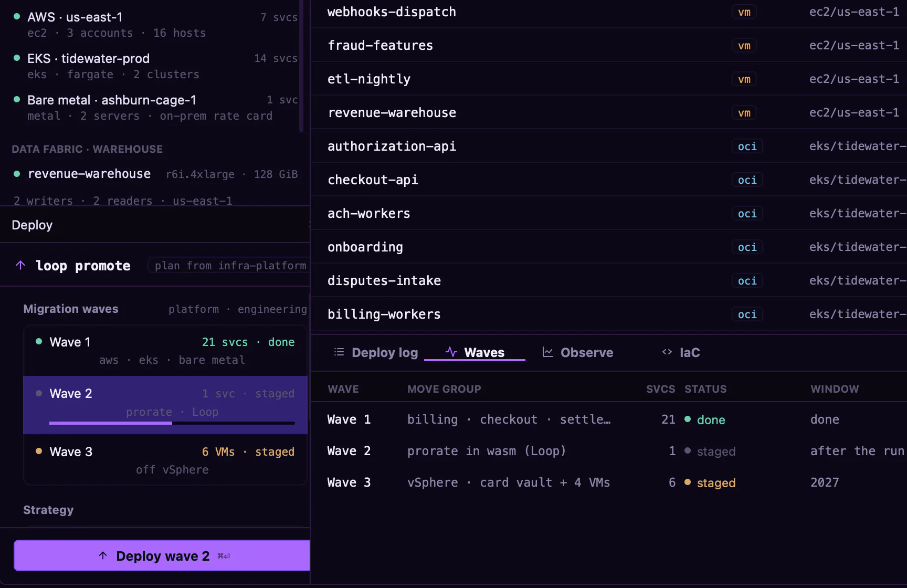Click the code brackets icon on IaC tab
This screenshot has height=588, width=907.
(667, 352)
